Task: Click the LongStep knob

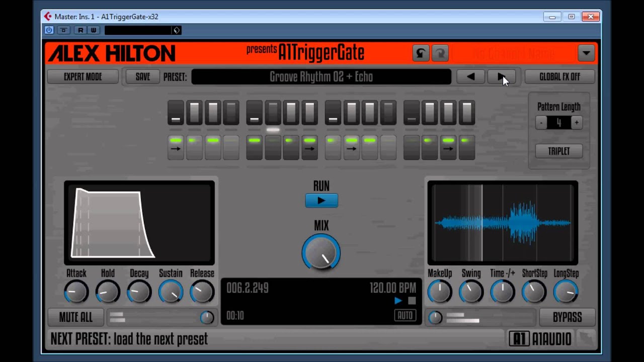Action: tap(566, 292)
